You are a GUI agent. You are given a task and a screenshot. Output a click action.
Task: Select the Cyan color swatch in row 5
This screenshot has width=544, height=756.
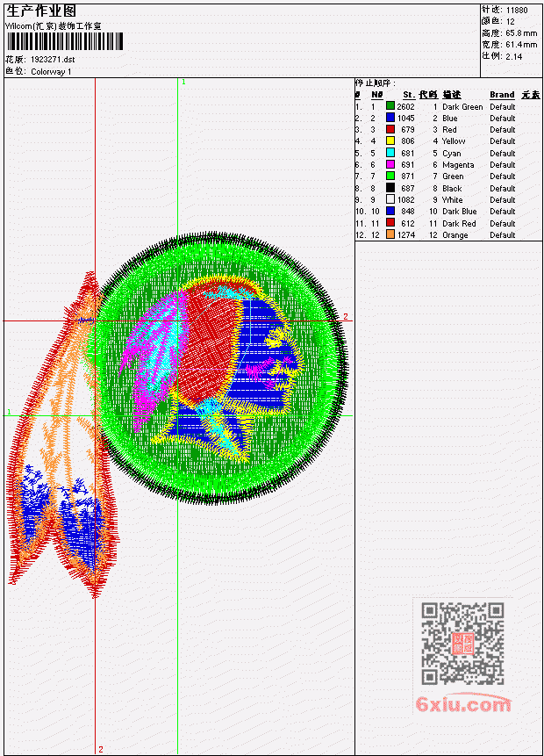[390, 153]
